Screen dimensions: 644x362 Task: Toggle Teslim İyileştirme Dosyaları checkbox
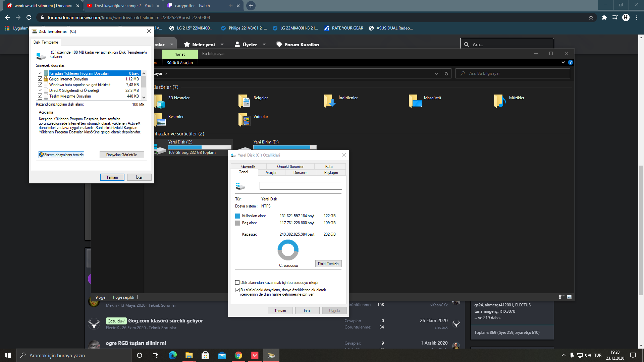[x=40, y=96]
